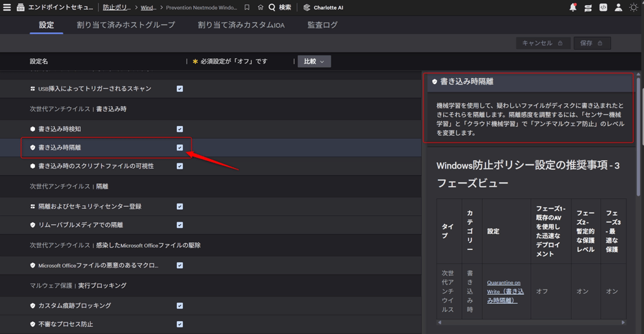Screen dimensions: 644x334
Task: Click the shield icon beside 不審なプロセス防止
Action: pos(32,324)
